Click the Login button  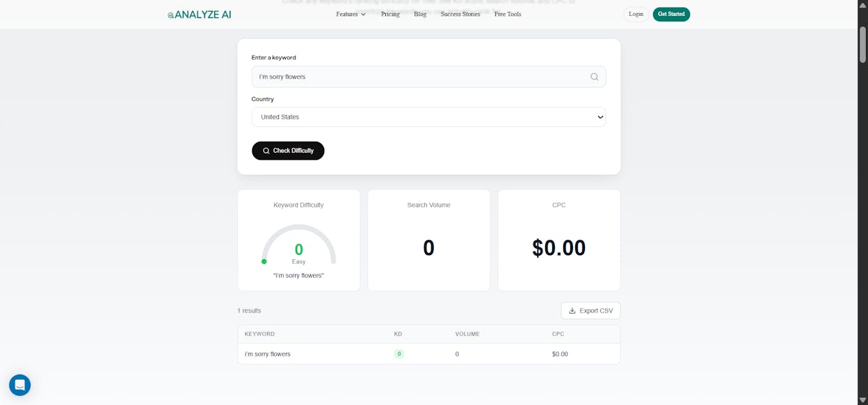(x=636, y=14)
